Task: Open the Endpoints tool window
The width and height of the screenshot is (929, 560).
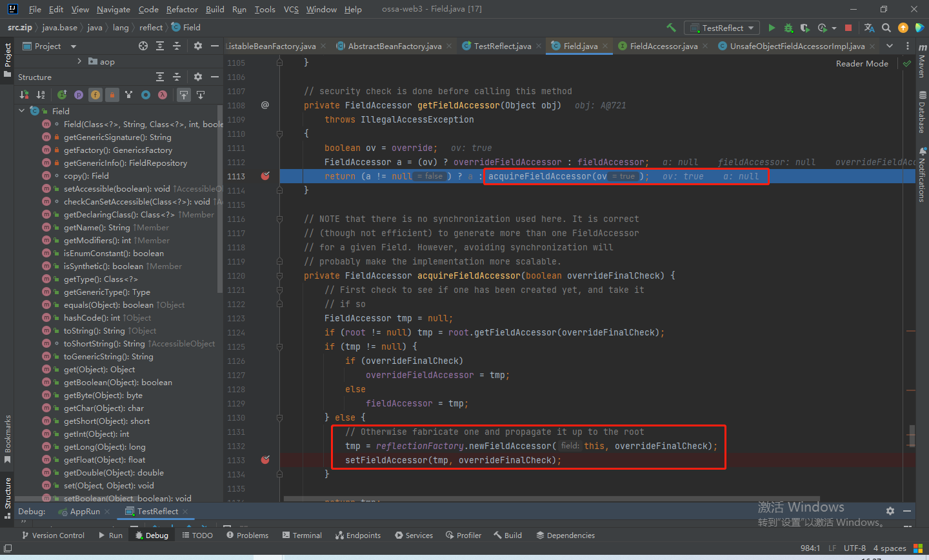Action: tap(357, 535)
